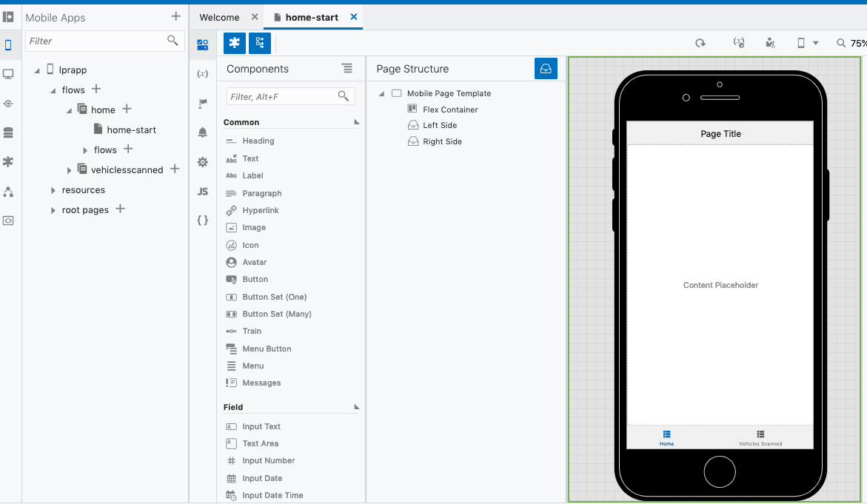Close the home-start tab
Screen dimensions: 867x504
(x=353, y=17)
